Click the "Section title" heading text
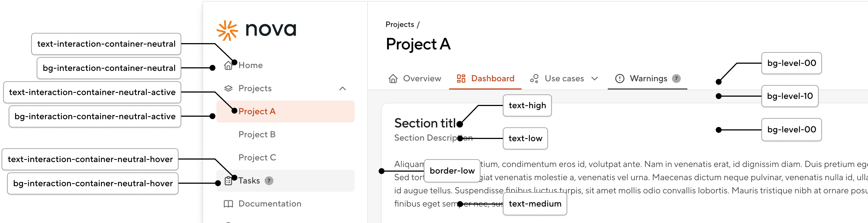The height and width of the screenshot is (223, 868). click(428, 123)
